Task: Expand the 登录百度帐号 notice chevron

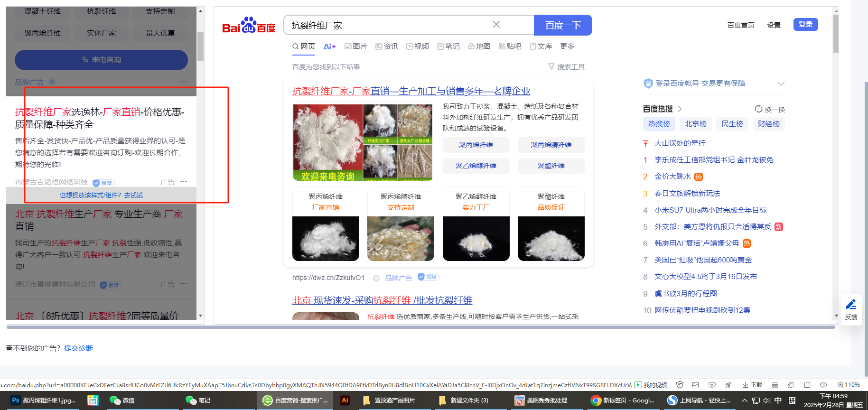Action: (781, 84)
